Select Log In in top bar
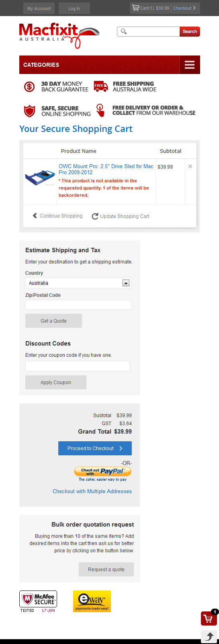Image resolution: width=219 pixels, height=644 pixels. click(74, 8)
